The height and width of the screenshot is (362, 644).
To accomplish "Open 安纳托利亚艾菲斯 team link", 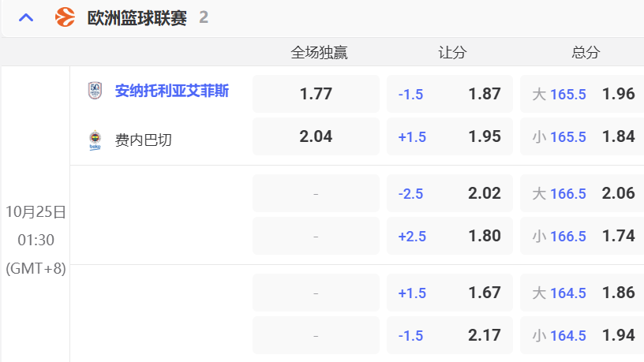I will click(x=172, y=91).
